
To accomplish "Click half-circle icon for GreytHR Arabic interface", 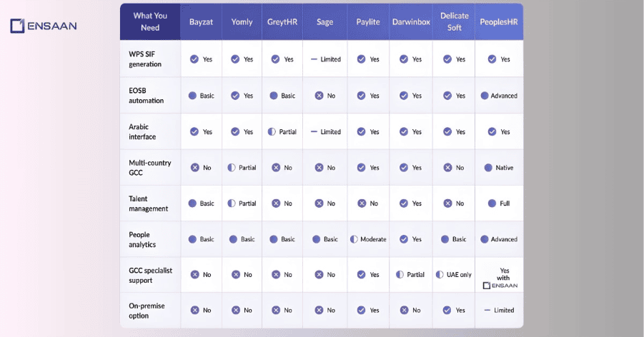I will [272, 132].
